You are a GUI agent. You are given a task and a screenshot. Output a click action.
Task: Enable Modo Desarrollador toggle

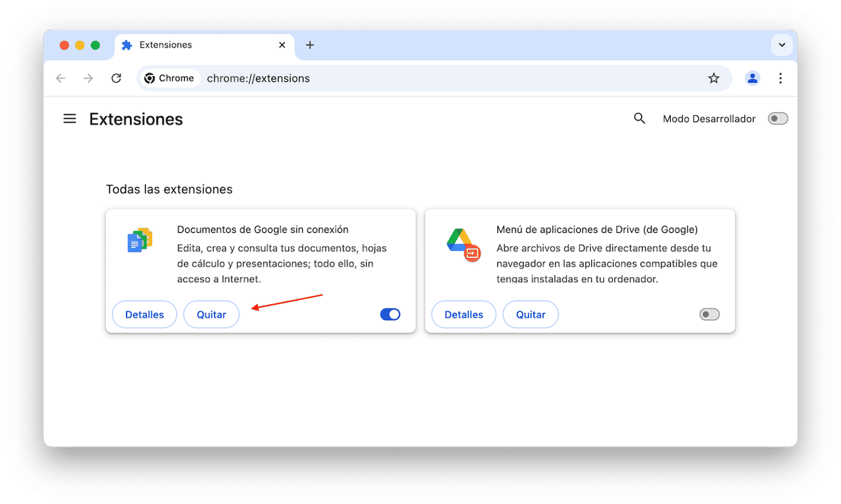[778, 119]
